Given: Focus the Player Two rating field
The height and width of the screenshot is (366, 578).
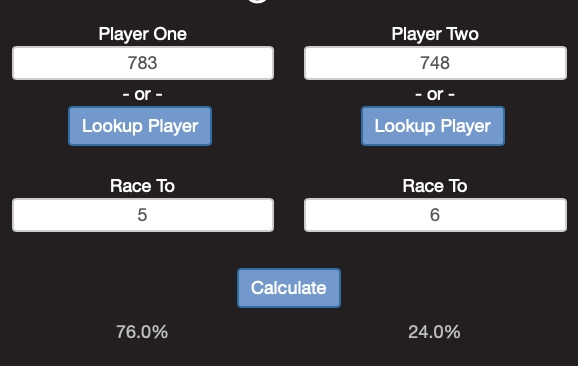Looking at the screenshot, I should click(435, 63).
